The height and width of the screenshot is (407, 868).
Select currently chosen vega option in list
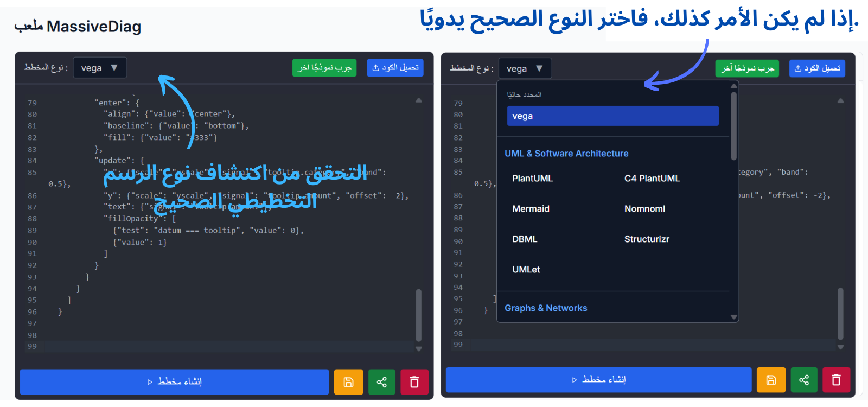pos(613,116)
